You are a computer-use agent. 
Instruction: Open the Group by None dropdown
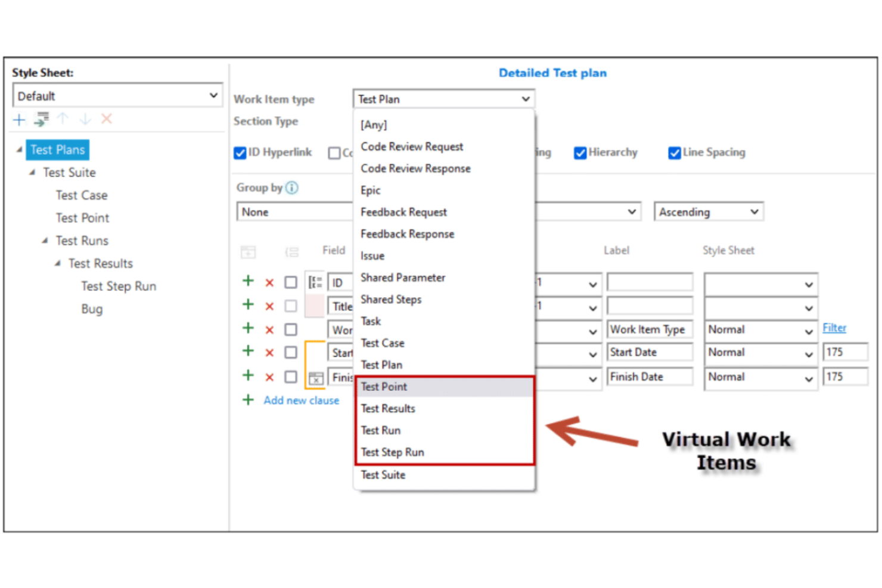(x=295, y=212)
